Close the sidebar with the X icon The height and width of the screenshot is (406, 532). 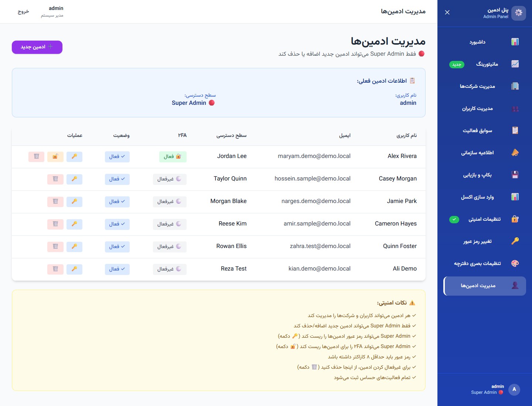coord(447,13)
